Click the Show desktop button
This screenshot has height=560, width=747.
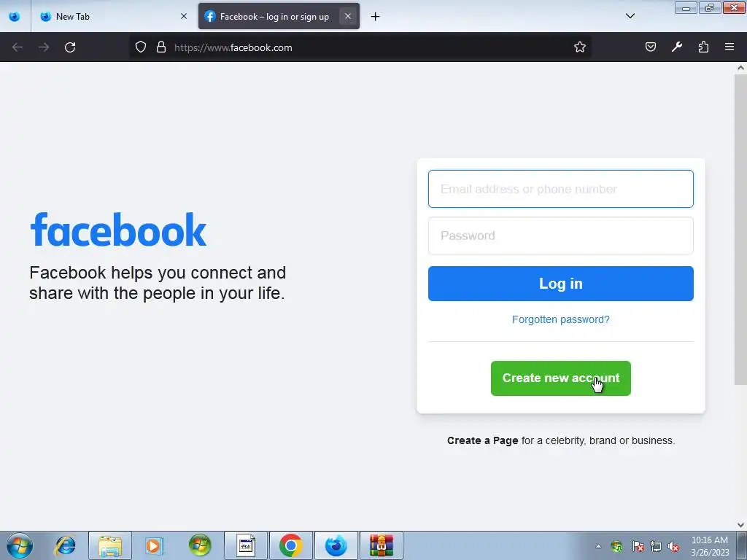click(x=742, y=545)
